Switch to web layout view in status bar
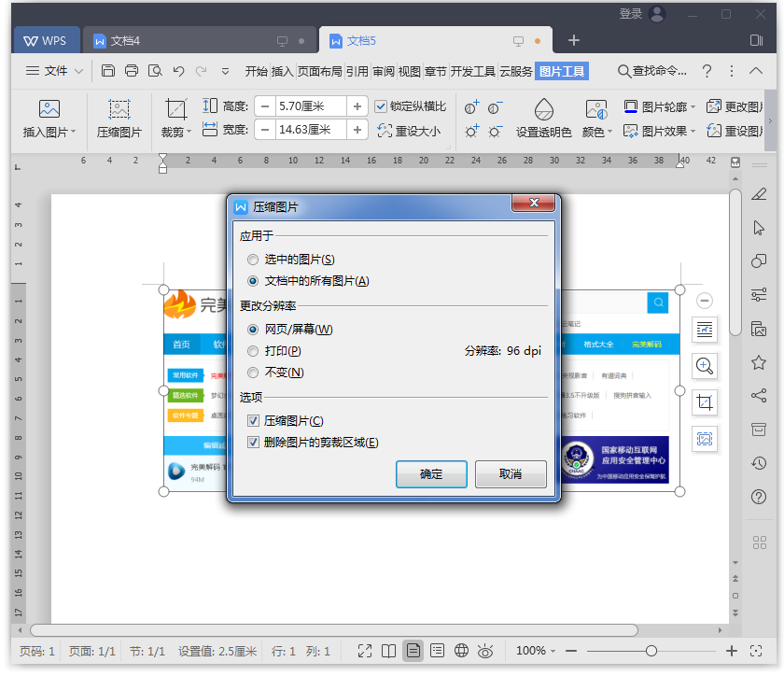This screenshot has height=676, width=784. pyautogui.click(x=461, y=651)
